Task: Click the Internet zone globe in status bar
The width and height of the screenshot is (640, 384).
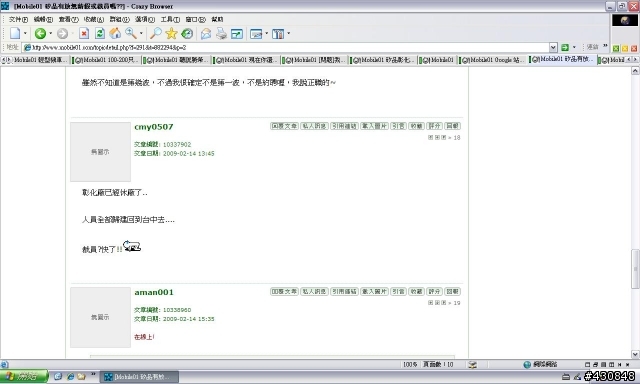Action: coord(527,364)
